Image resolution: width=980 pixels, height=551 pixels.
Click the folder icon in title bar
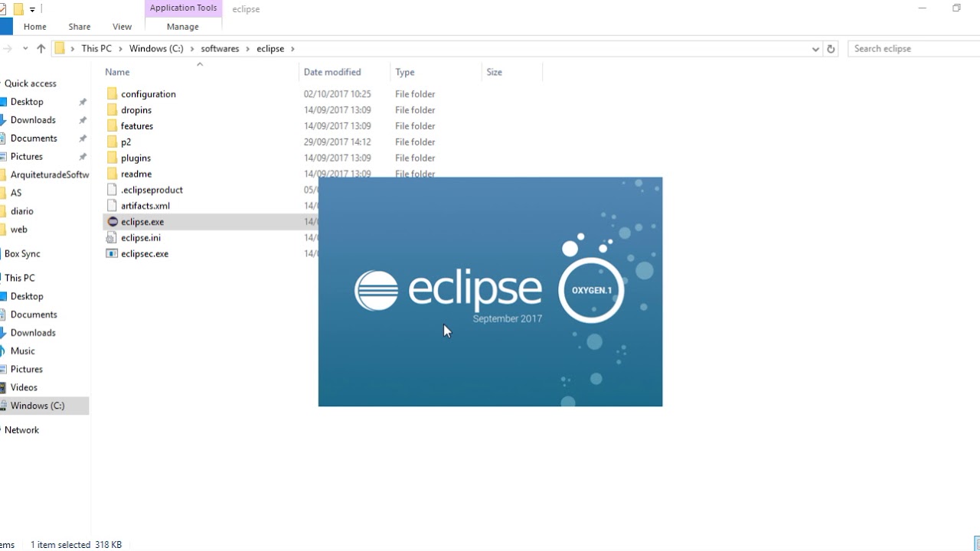coord(18,9)
